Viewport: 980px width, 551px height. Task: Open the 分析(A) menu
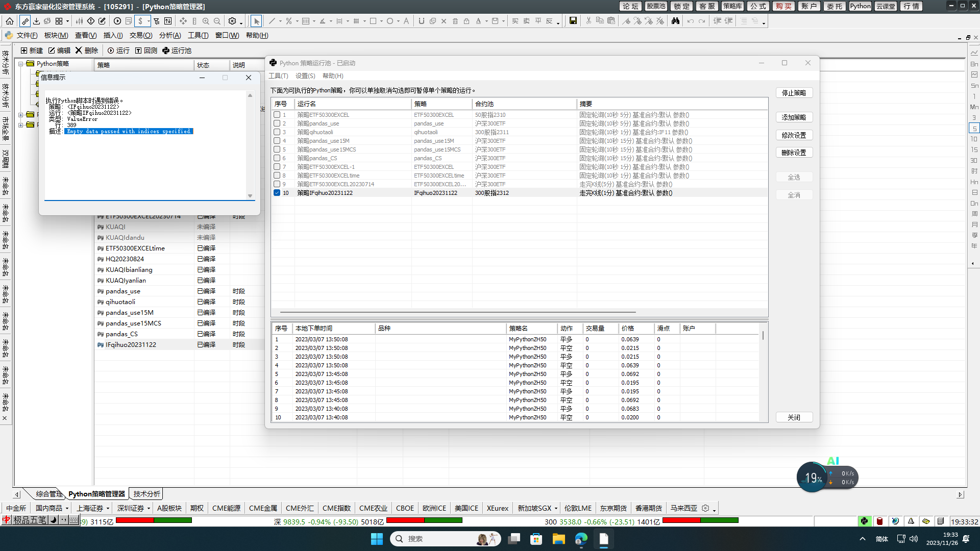(x=170, y=35)
